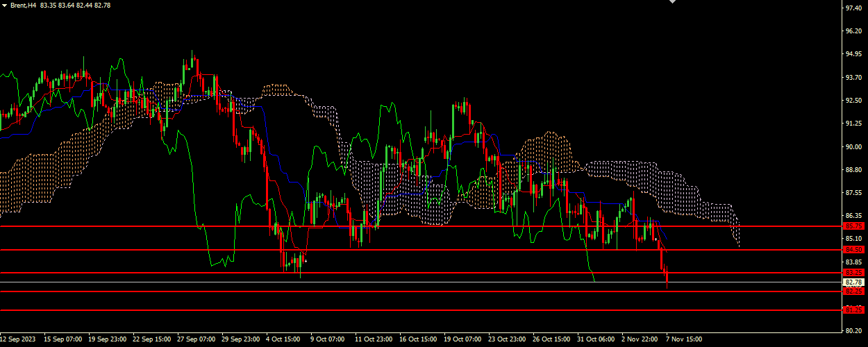Click the dropdown triangle beside Brent,H4
868x347 pixels.
click(4, 5)
